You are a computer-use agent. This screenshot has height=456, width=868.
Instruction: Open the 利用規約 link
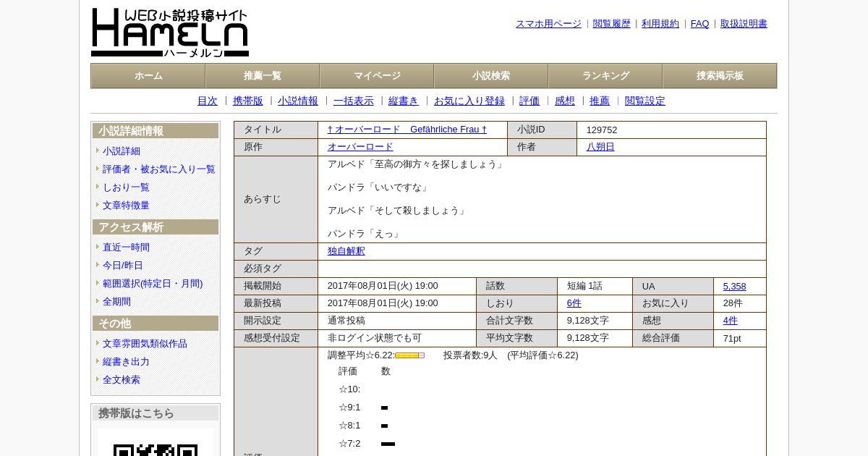660,24
